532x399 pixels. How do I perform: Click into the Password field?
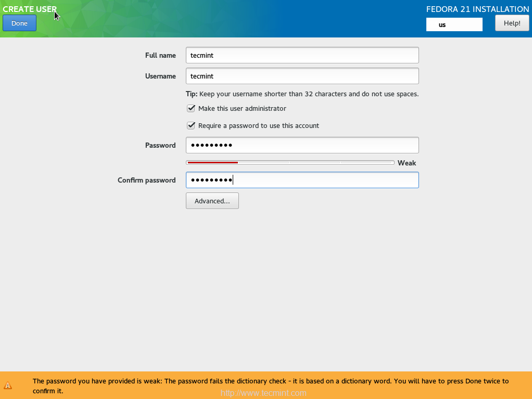(302, 145)
